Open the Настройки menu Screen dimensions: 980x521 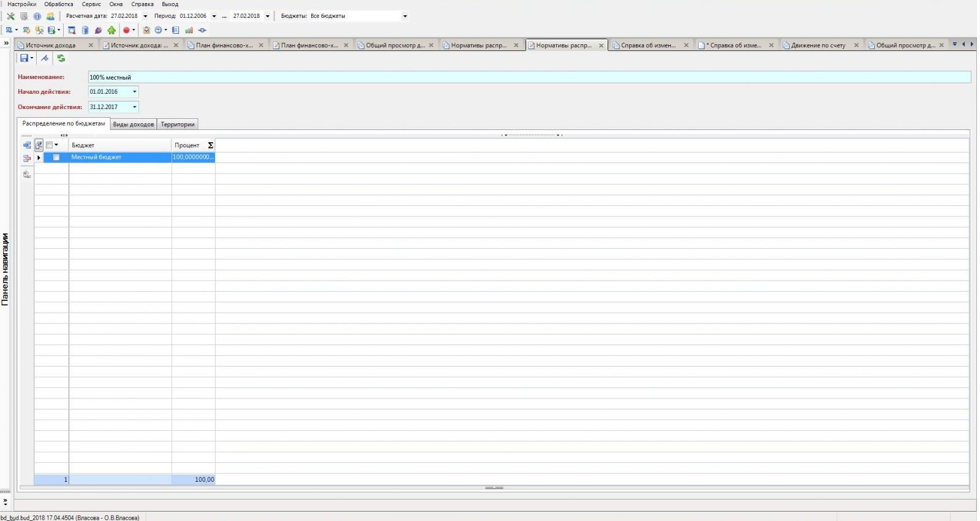tap(21, 4)
